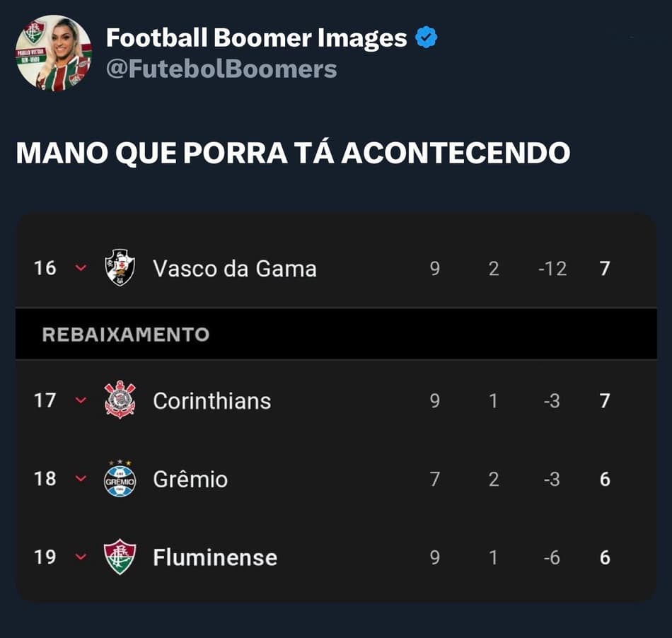This screenshot has width=672, height=638.
Task: Click the REBAIXAMENTO section header
Action: 126,335
